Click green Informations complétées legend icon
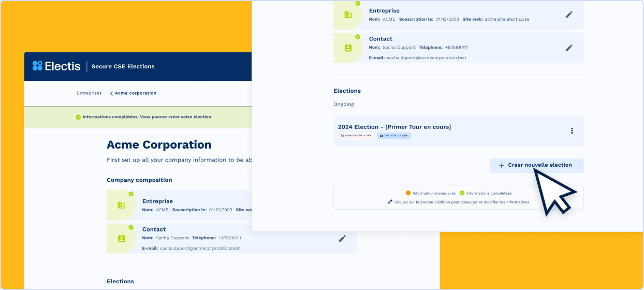This screenshot has width=644, height=290. tap(462, 193)
